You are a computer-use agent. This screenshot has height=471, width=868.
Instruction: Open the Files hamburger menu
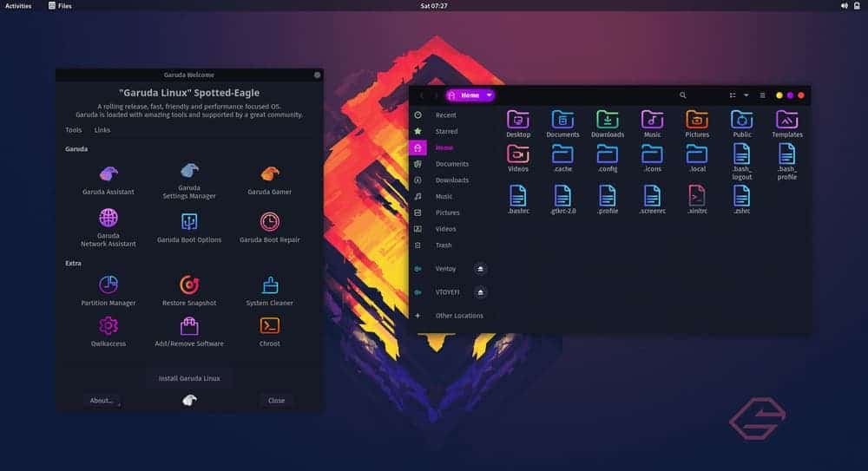pyautogui.click(x=762, y=95)
